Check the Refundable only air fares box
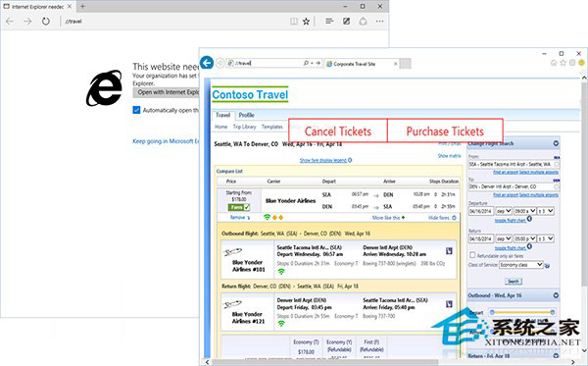This screenshot has width=588, height=366. 472,255
